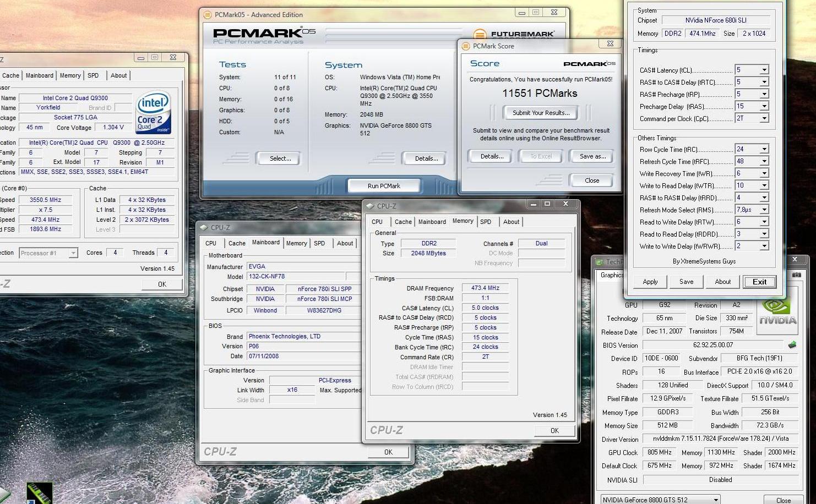Click the memory module icon at the bottom-left of the desktop
The width and height of the screenshot is (816, 504).
pos(40,493)
